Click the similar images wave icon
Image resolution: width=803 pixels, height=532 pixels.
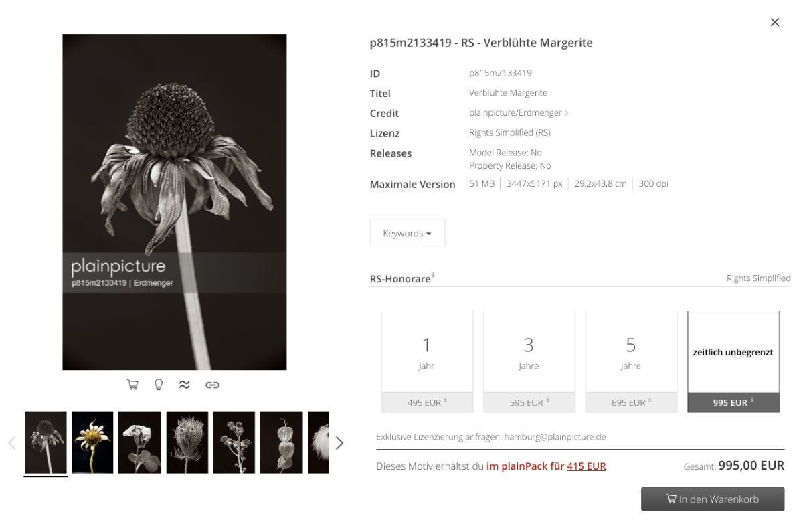(185, 385)
